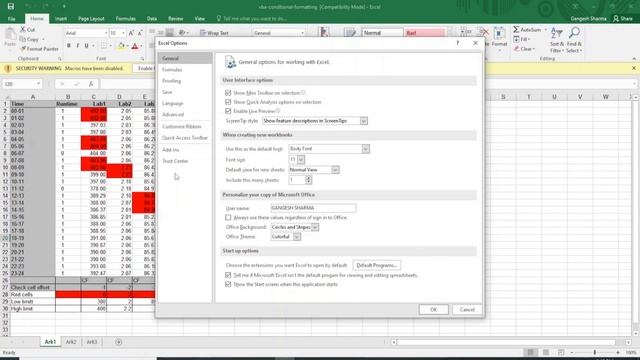Viewport: 640px width, 360px height.
Task: Click the Wrap Text icon
Action: point(203,33)
